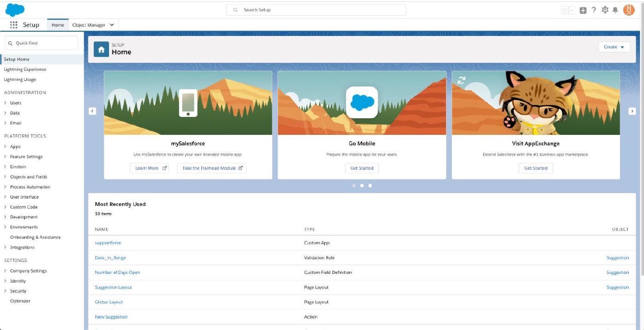Open the supportforce custom app link
This screenshot has height=330, width=644.
pos(108,243)
